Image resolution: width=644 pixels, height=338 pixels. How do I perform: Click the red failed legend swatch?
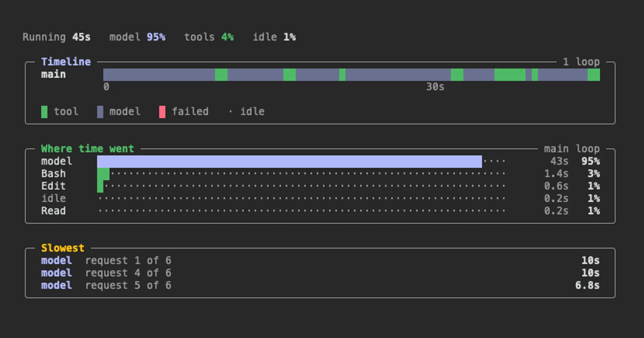pyautogui.click(x=162, y=112)
